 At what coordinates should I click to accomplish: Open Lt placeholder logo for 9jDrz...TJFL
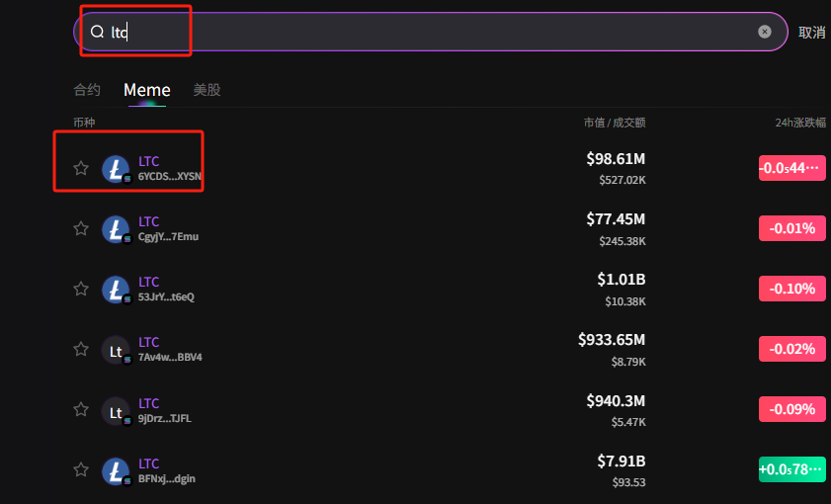click(x=116, y=411)
